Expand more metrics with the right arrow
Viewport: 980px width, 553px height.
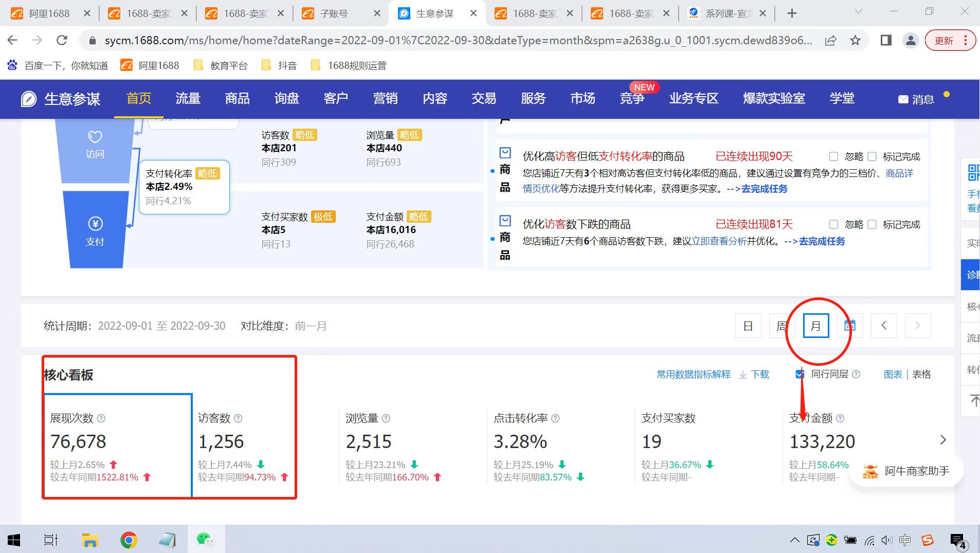[x=942, y=440]
